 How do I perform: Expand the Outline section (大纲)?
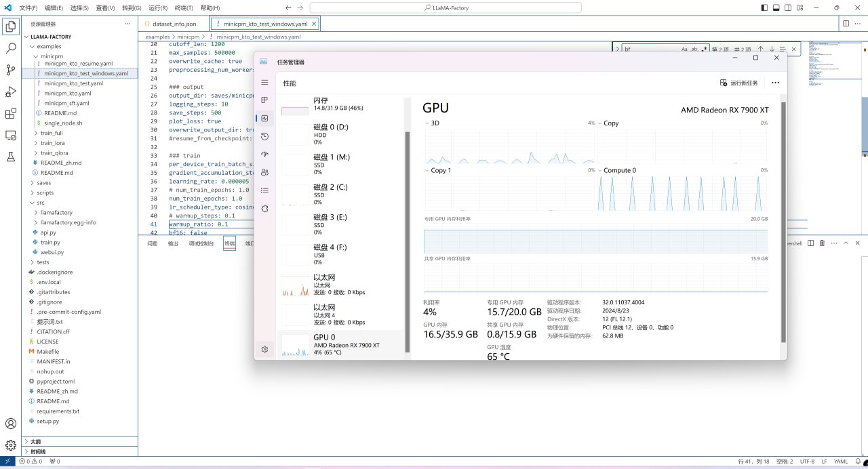pos(80,441)
